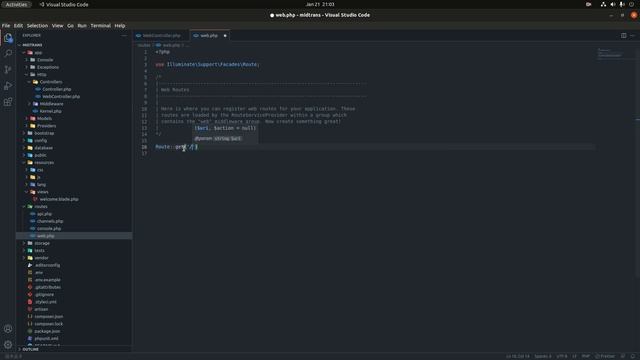Open the Explorer view in activity bar
640x360 pixels.
[8, 38]
